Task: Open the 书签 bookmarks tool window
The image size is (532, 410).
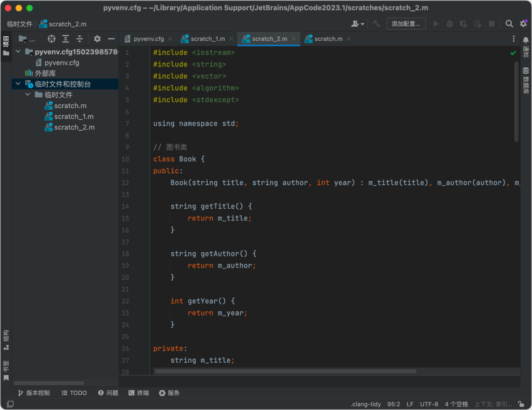Action: click(6, 371)
